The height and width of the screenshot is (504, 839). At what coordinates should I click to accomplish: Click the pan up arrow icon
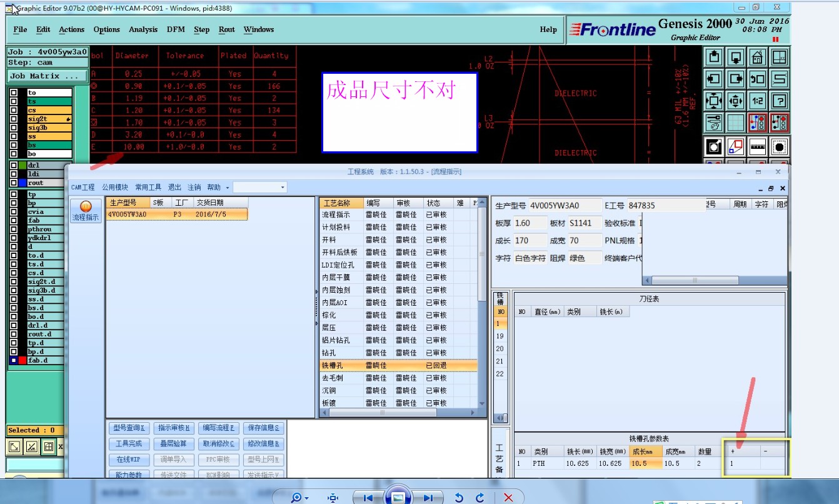click(715, 58)
